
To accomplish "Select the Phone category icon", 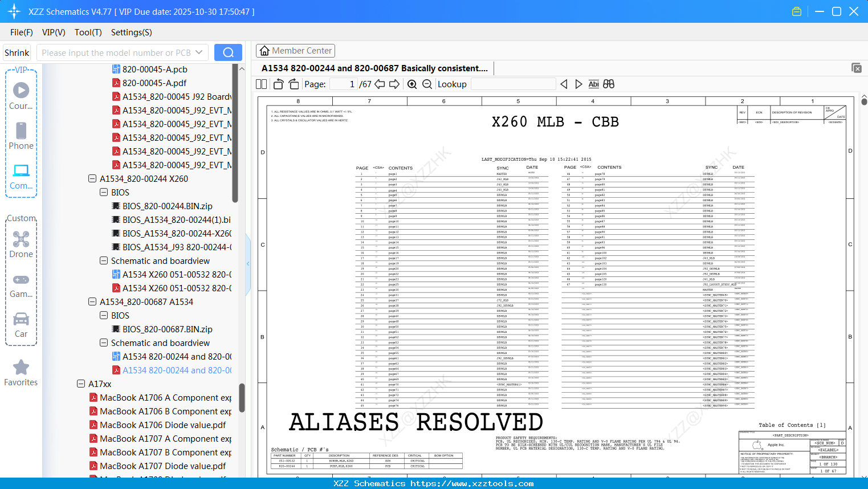I will (21, 136).
